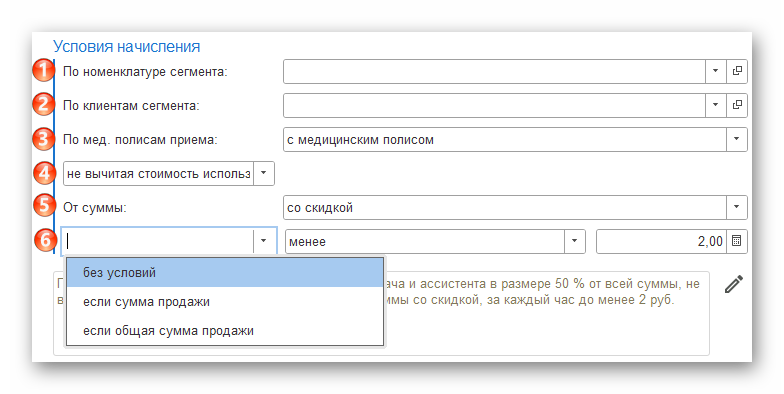Viewport: 784px width, 394px height.
Task: Click the с медицинским полисом field
Action: [505, 140]
